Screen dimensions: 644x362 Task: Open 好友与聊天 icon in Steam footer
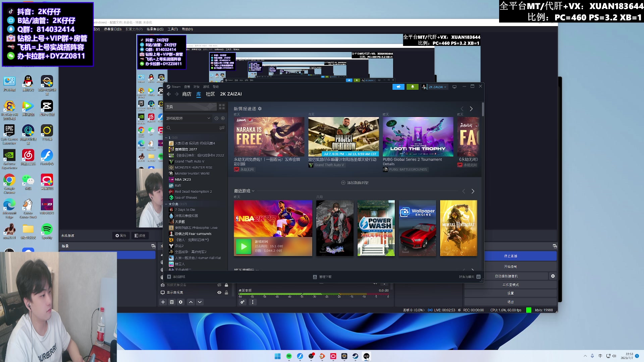pyautogui.click(x=479, y=277)
